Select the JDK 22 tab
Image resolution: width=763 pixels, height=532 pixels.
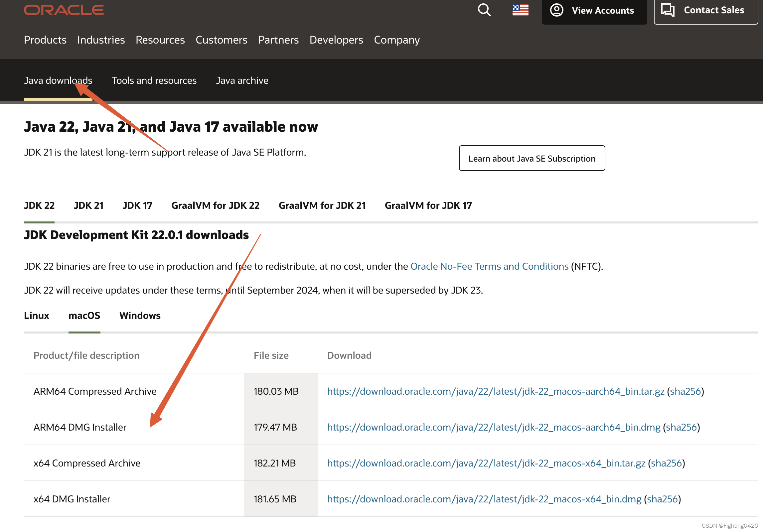coord(39,205)
